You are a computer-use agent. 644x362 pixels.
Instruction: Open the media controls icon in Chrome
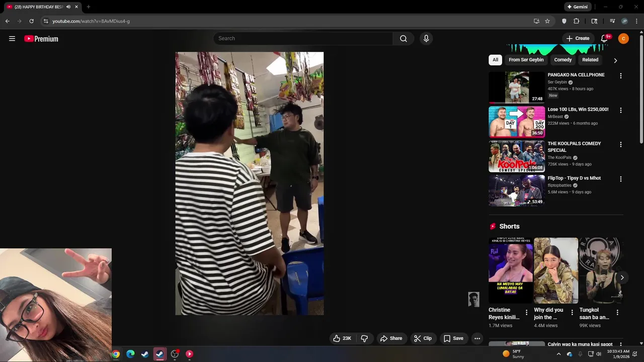[612, 21]
